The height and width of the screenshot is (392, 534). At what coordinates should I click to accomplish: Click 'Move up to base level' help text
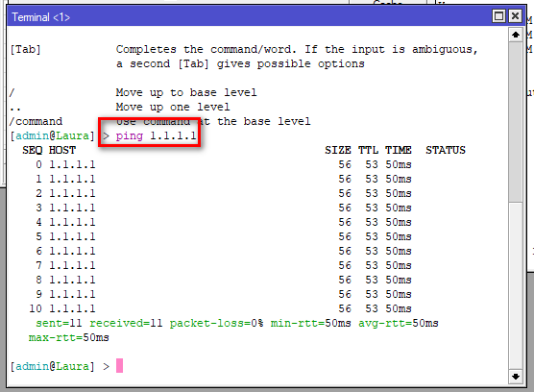(186, 92)
